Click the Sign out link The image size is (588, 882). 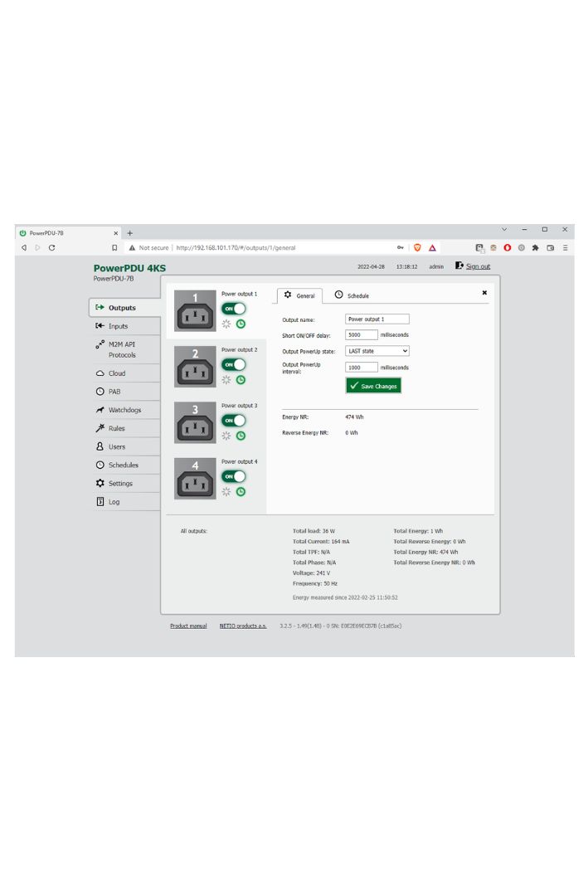pos(477,266)
